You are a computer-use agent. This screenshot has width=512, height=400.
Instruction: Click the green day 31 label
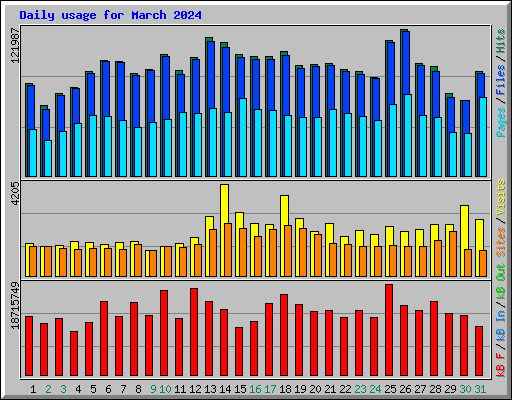point(480,389)
